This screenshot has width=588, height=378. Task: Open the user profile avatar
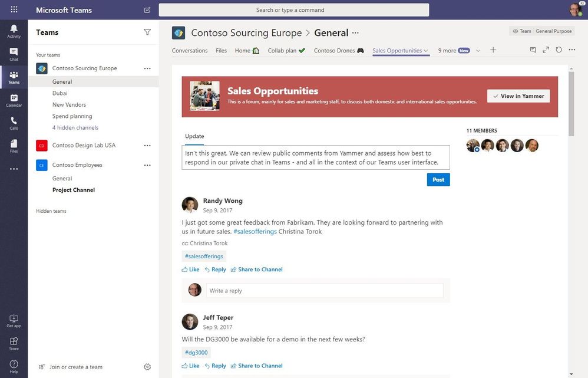pos(575,9)
